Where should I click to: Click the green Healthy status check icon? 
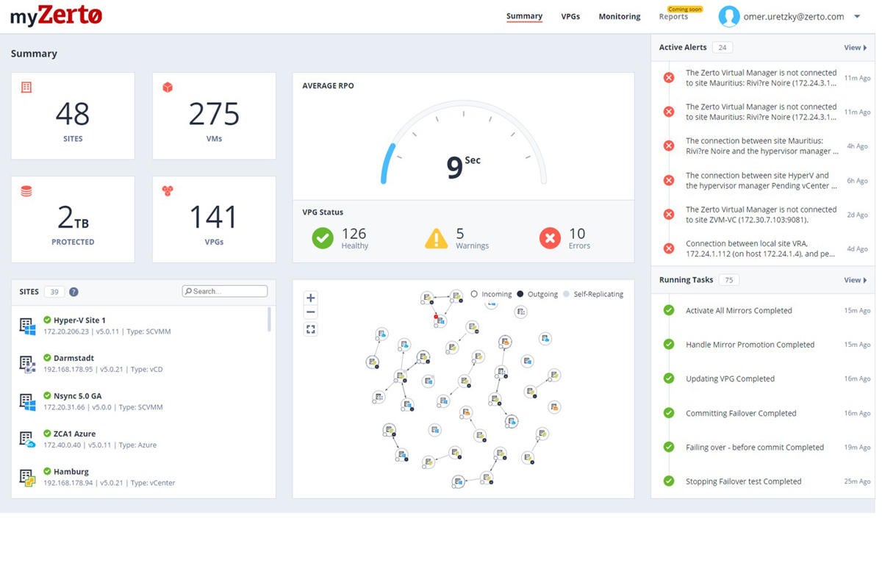(323, 238)
